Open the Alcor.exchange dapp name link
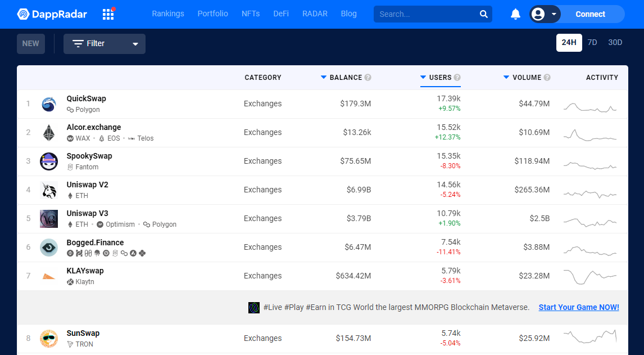The height and width of the screenshot is (355, 644). click(94, 128)
